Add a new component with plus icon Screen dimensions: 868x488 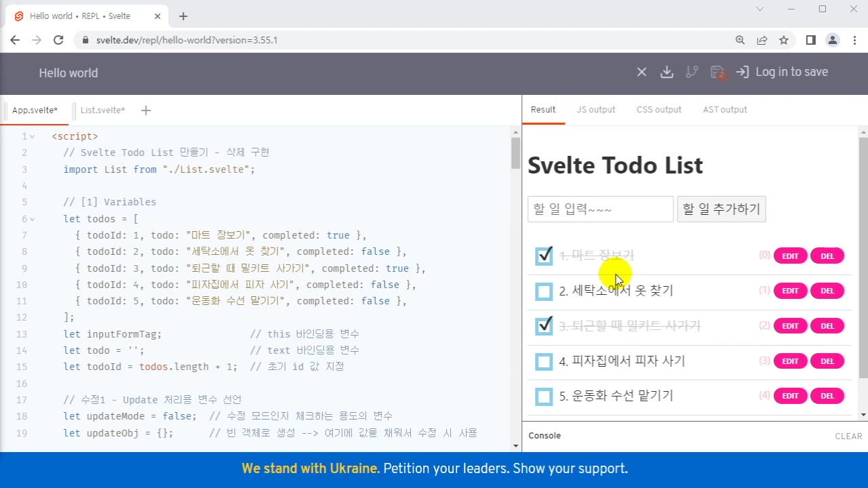tap(146, 110)
